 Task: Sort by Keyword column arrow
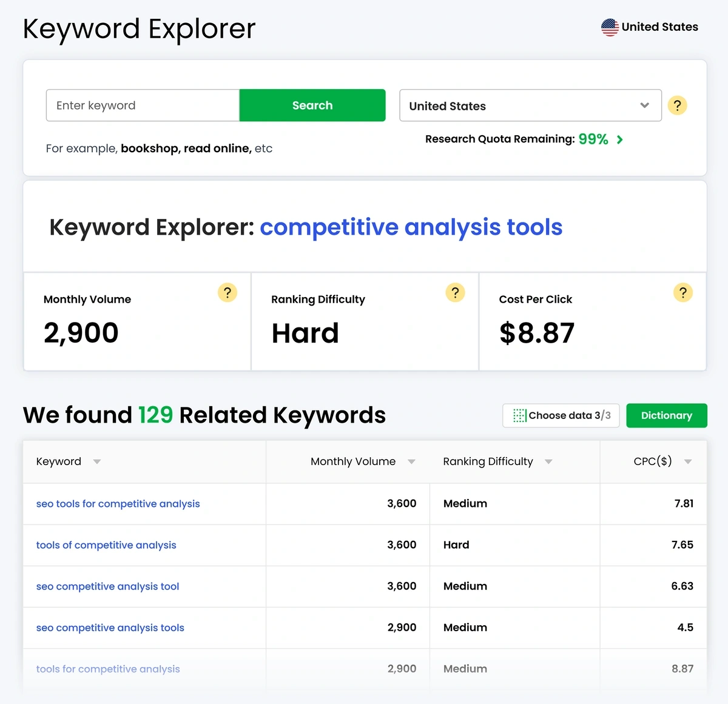(x=96, y=462)
